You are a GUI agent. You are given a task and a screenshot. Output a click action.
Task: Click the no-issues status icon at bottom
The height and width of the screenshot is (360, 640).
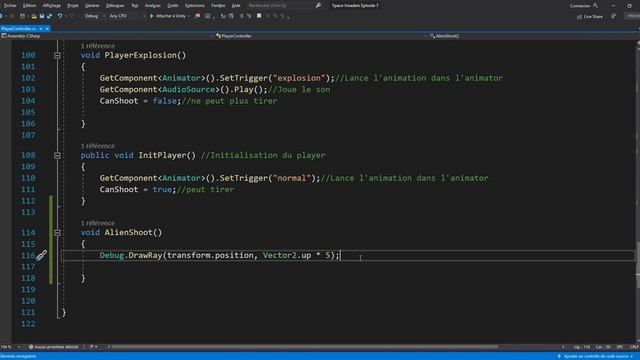tap(31, 347)
